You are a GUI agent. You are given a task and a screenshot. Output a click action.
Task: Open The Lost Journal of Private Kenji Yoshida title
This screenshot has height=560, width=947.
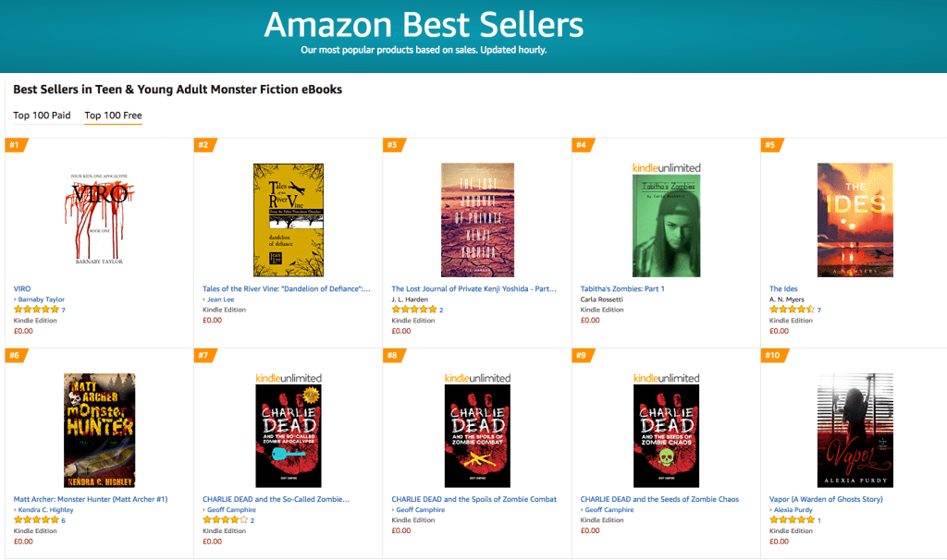[x=474, y=288]
